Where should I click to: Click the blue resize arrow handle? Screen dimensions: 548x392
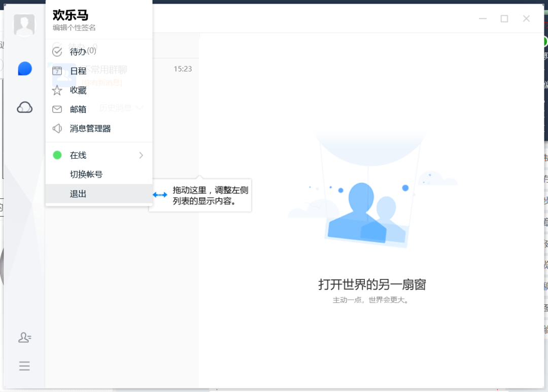click(160, 195)
